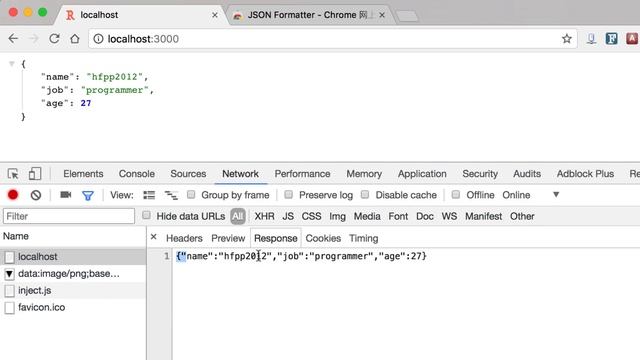
Task: Stop recording the network log
Action: [x=13, y=195]
